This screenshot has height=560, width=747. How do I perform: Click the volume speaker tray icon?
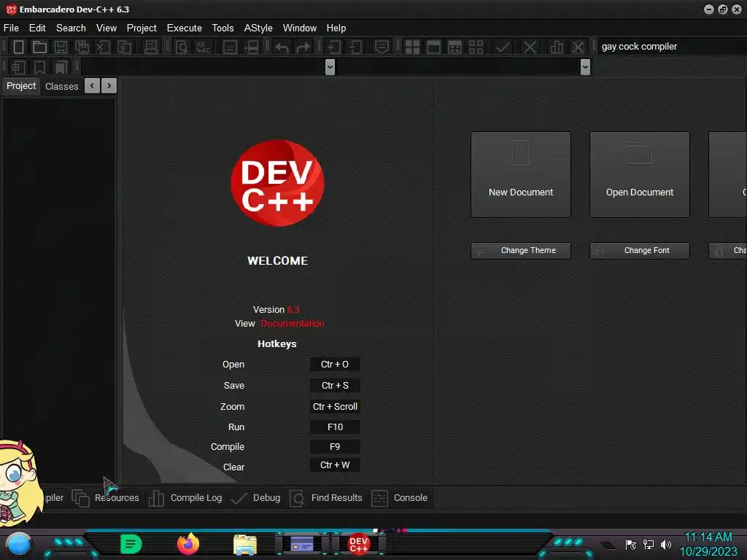coord(666,544)
